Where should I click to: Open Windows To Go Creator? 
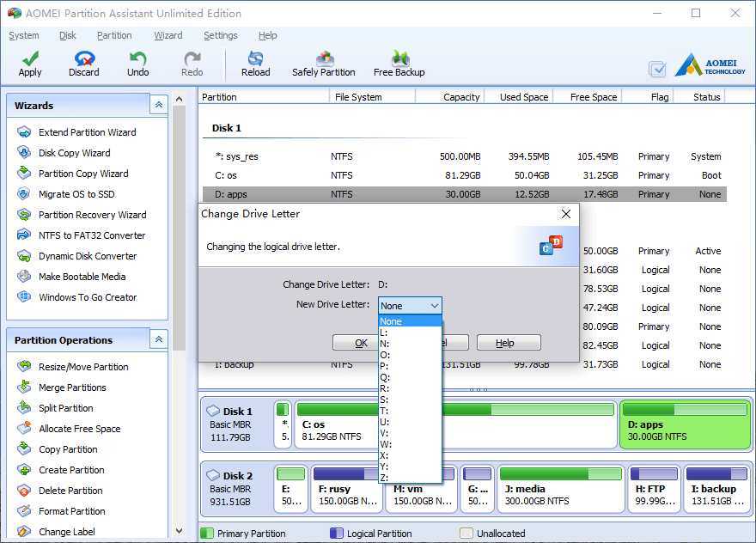pyautogui.click(x=88, y=297)
